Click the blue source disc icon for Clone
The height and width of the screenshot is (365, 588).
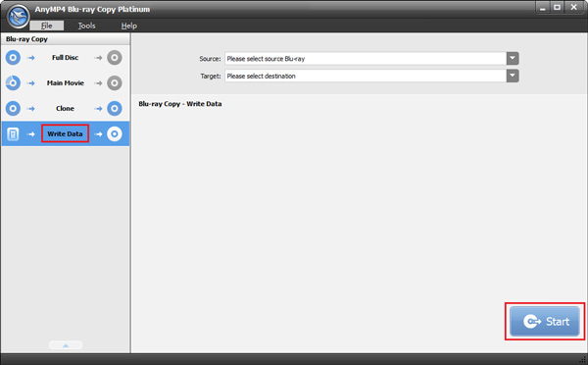pos(13,108)
